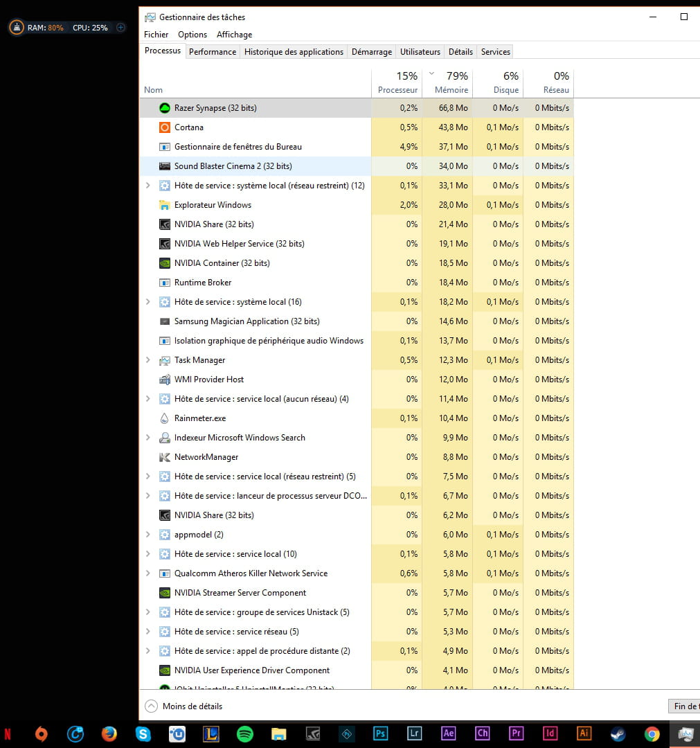Viewport: 700px width, 748px height.
Task: Open Origin from the taskbar
Action: tap(42, 733)
